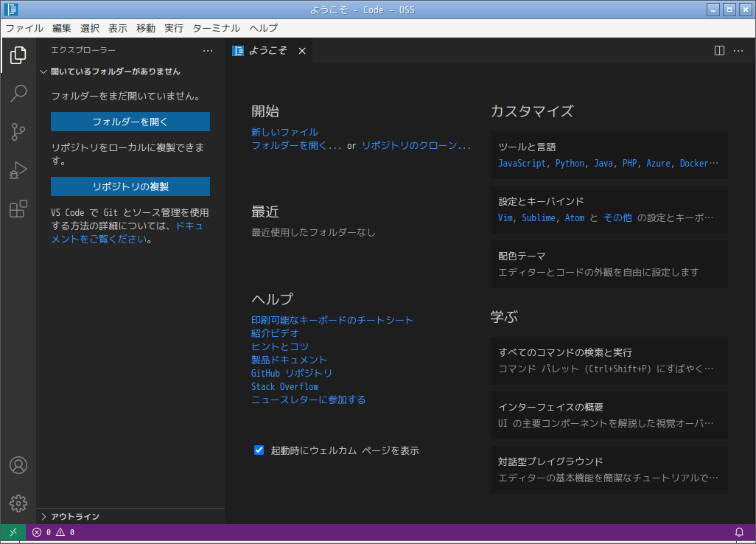Open the 選択 menu

point(90,28)
